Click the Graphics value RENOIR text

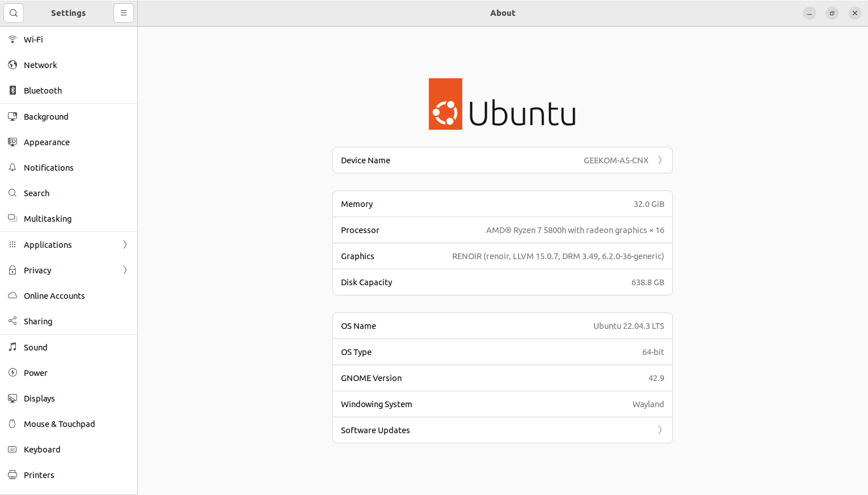tap(558, 256)
